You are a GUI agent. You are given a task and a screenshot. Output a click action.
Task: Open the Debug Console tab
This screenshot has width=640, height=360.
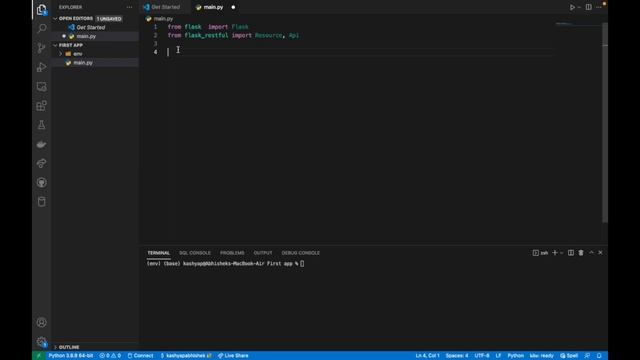coord(300,253)
